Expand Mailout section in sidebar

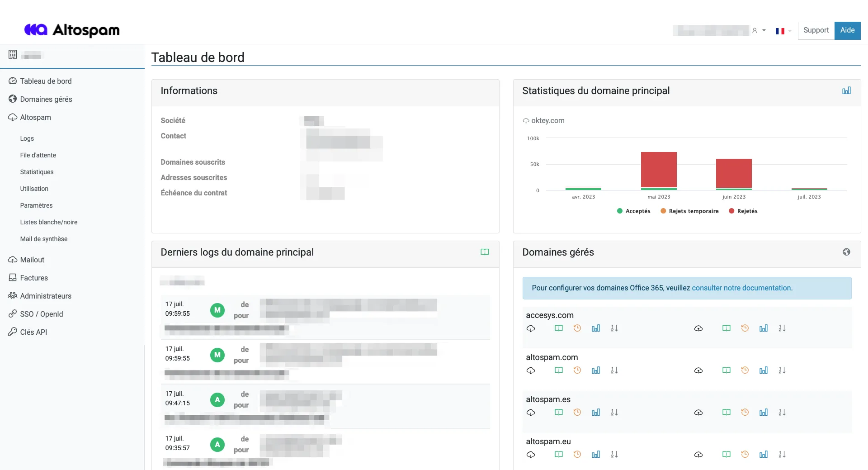(32, 260)
